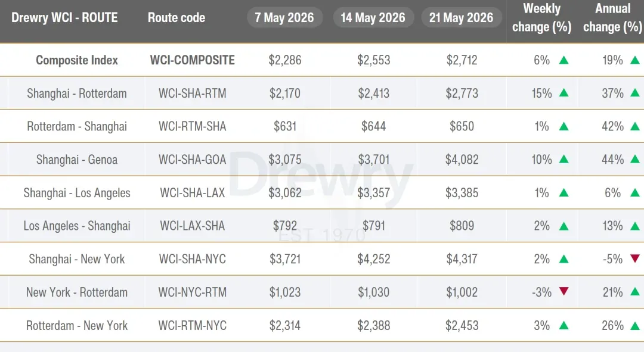Click the Shanghai - New York annual red down arrow

(635, 258)
